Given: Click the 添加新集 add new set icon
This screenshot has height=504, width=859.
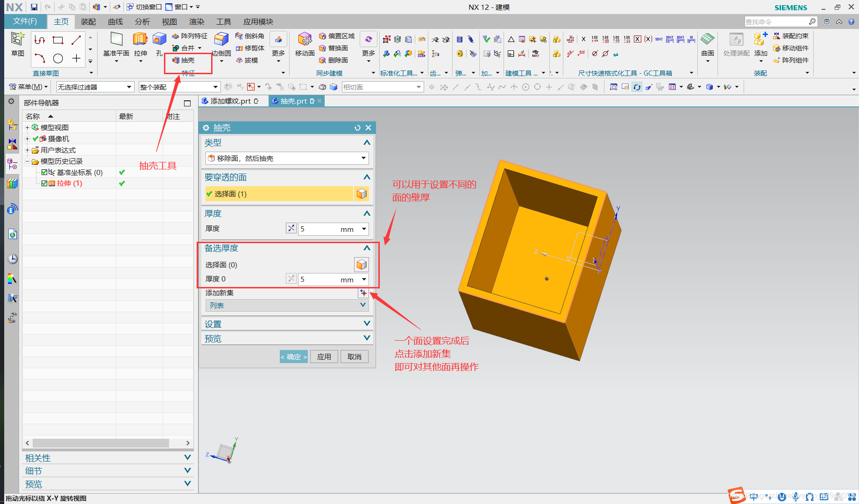Looking at the screenshot, I should click(363, 293).
